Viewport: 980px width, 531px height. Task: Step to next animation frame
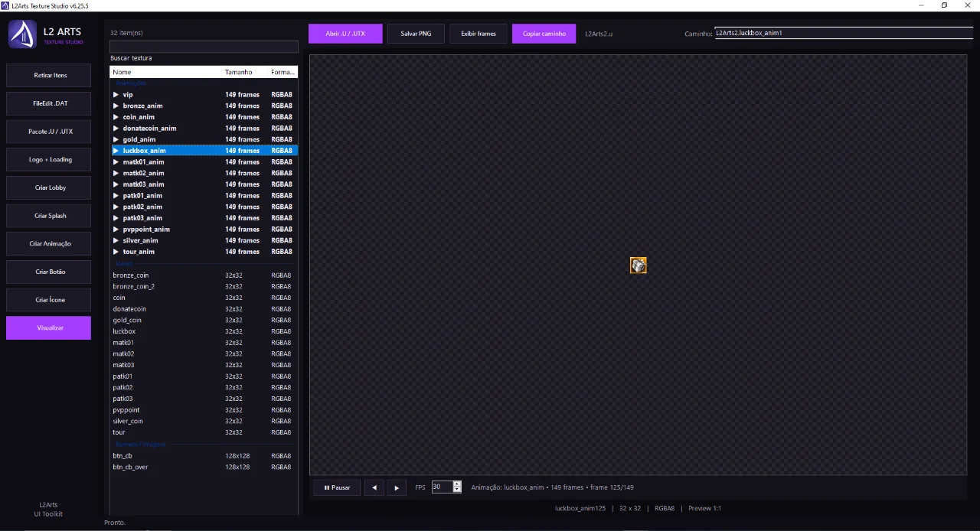point(396,487)
